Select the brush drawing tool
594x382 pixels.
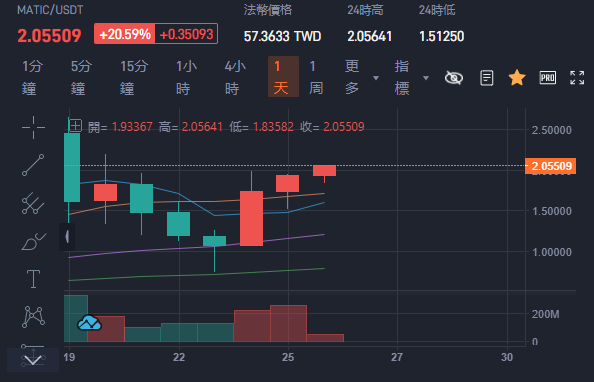(x=33, y=241)
